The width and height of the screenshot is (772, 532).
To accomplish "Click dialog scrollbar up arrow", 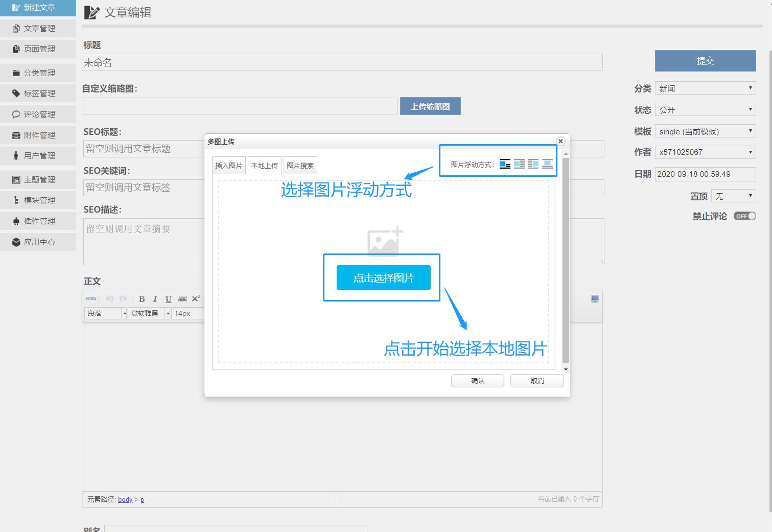I will (566, 153).
